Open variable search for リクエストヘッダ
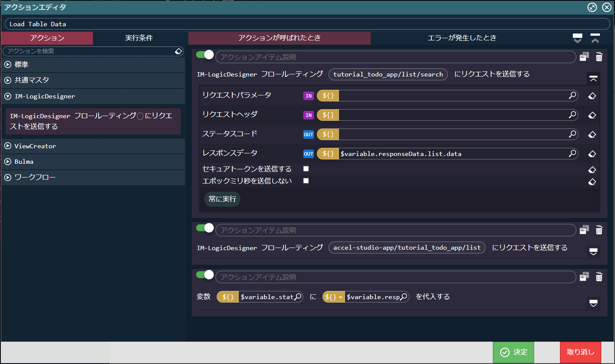The image size is (615, 364). click(572, 115)
